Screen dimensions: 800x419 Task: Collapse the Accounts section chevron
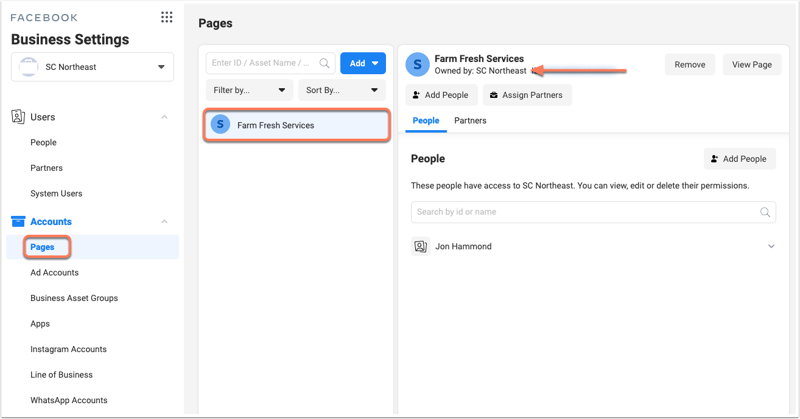tap(164, 221)
